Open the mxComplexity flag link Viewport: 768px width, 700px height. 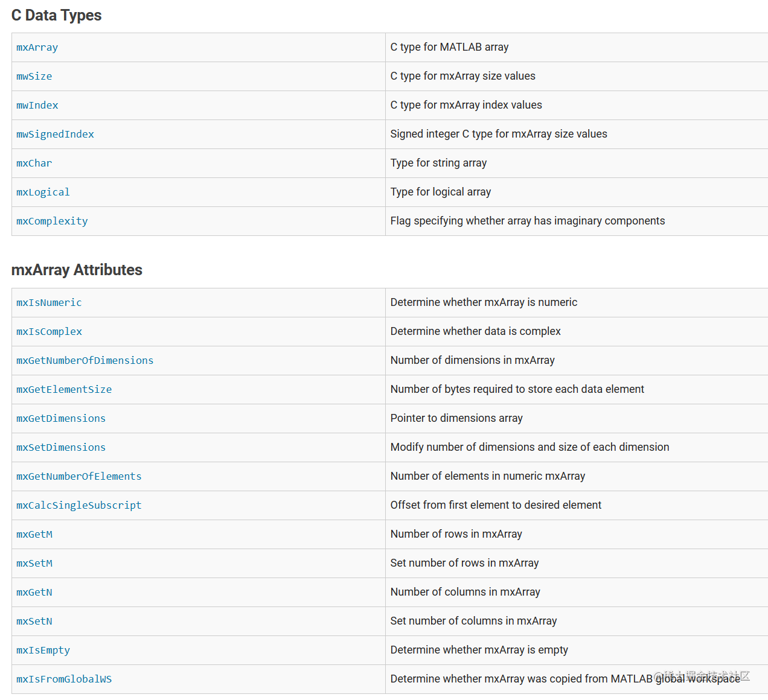click(x=52, y=221)
